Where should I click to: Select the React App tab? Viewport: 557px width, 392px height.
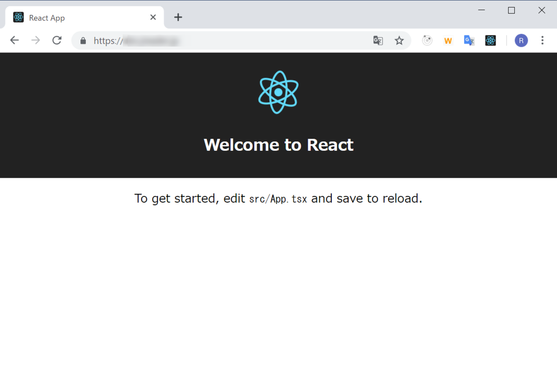coord(85,18)
